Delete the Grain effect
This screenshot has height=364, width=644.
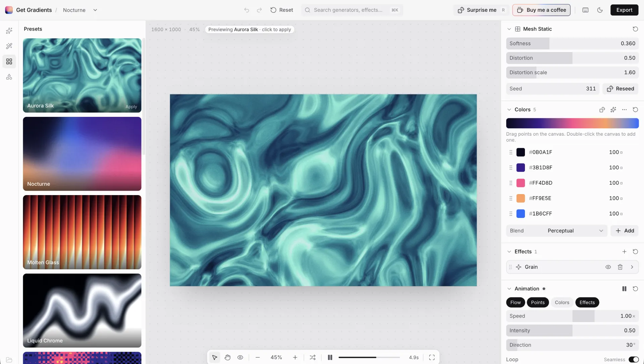620,267
